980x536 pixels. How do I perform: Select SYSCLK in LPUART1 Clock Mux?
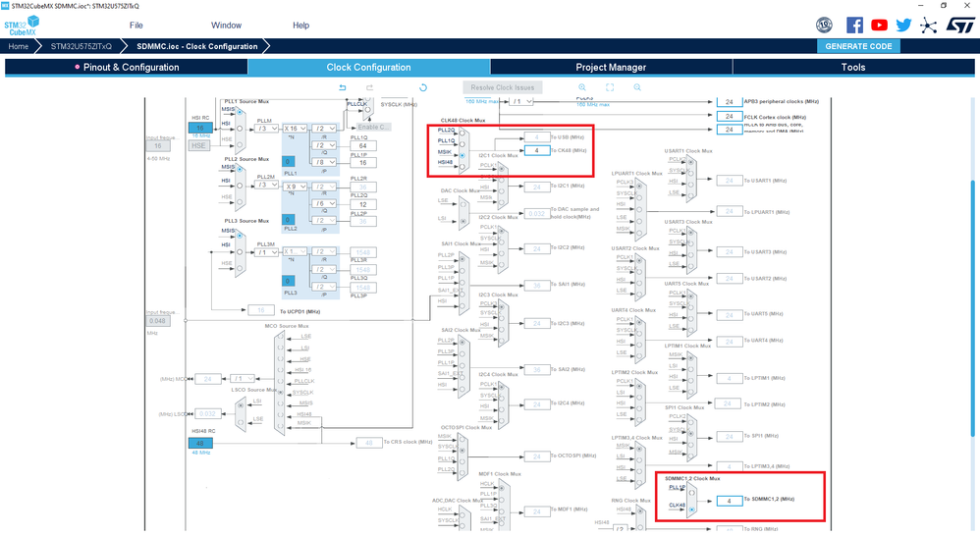638,197
